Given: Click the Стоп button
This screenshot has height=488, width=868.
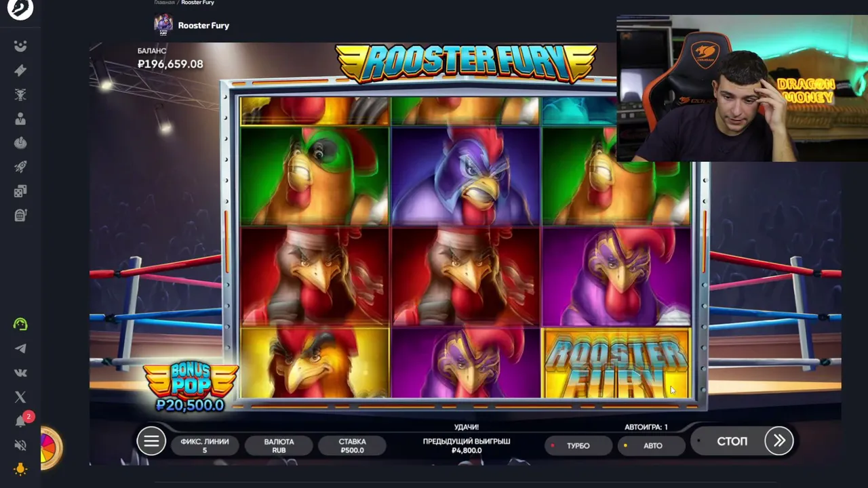Looking at the screenshot, I should coord(732,441).
